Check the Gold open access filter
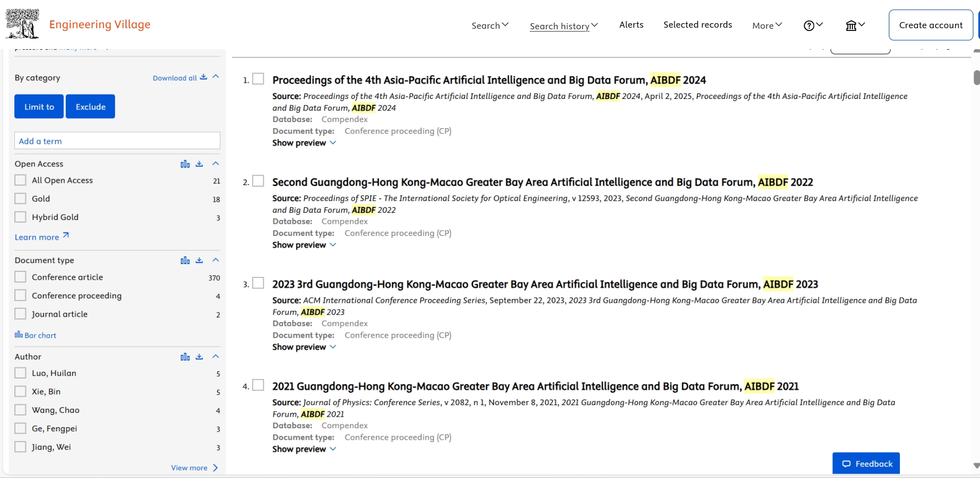 [20, 198]
